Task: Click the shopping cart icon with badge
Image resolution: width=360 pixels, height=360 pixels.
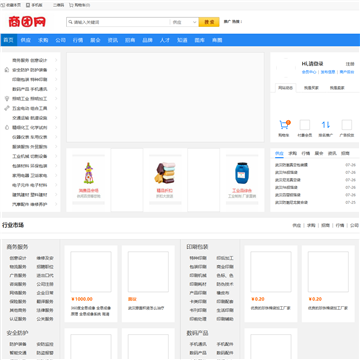Action: click(x=284, y=125)
